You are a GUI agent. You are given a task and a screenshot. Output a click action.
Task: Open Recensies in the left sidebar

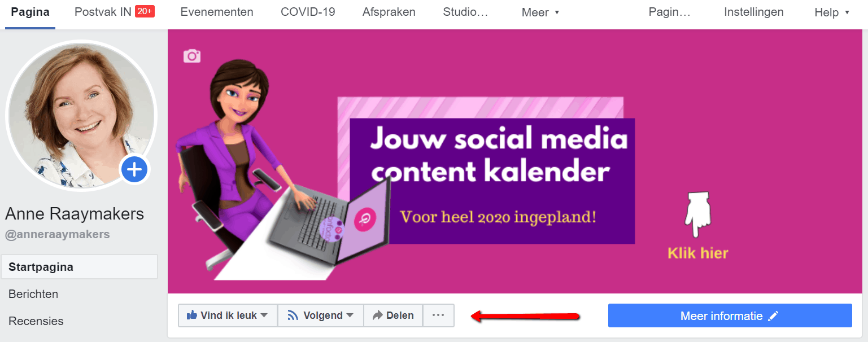[36, 321]
